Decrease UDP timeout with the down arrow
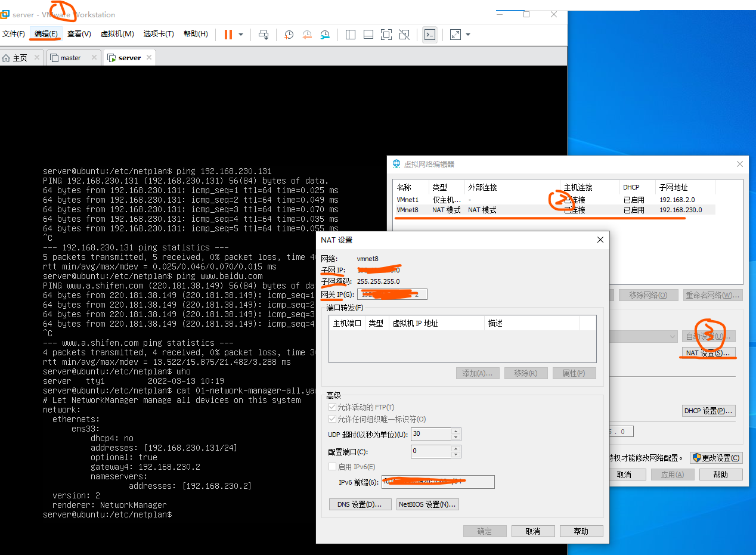Viewport: 756px width, 555px height. point(456,438)
